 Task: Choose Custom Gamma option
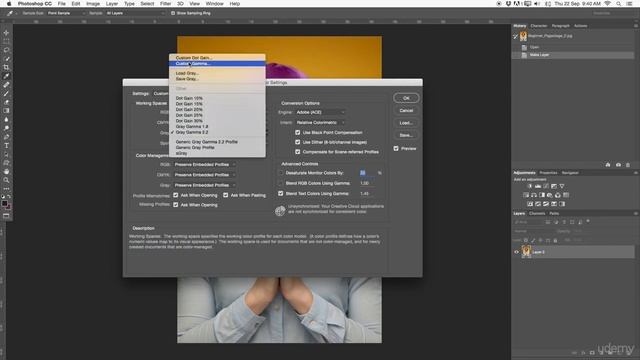click(217, 64)
